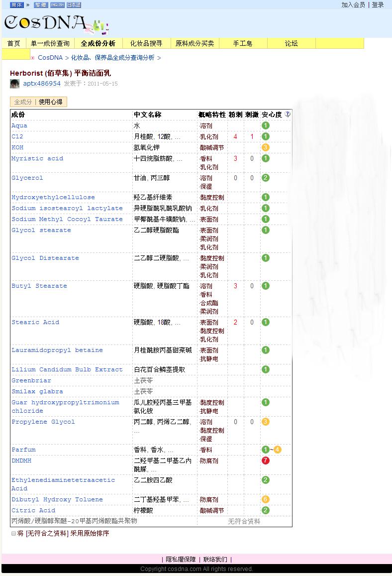Click safety badge for Myristic acid

(266, 158)
